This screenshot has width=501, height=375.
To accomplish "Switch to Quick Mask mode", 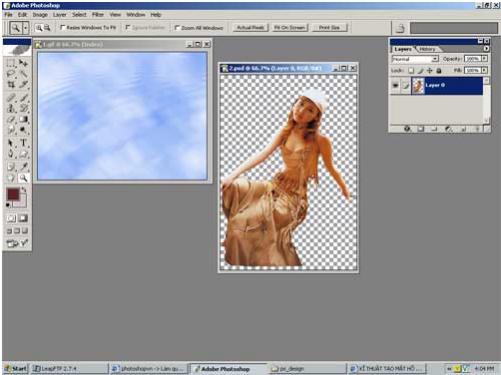I will (x=23, y=218).
